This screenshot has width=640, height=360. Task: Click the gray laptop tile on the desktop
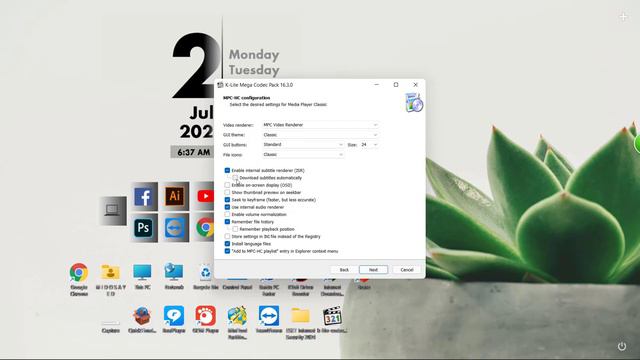tap(112, 211)
